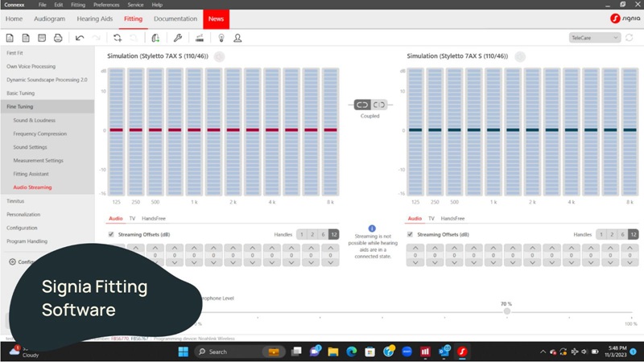This screenshot has height=362, width=644.
Task: Click the wrench tool icon
Action: click(177, 38)
